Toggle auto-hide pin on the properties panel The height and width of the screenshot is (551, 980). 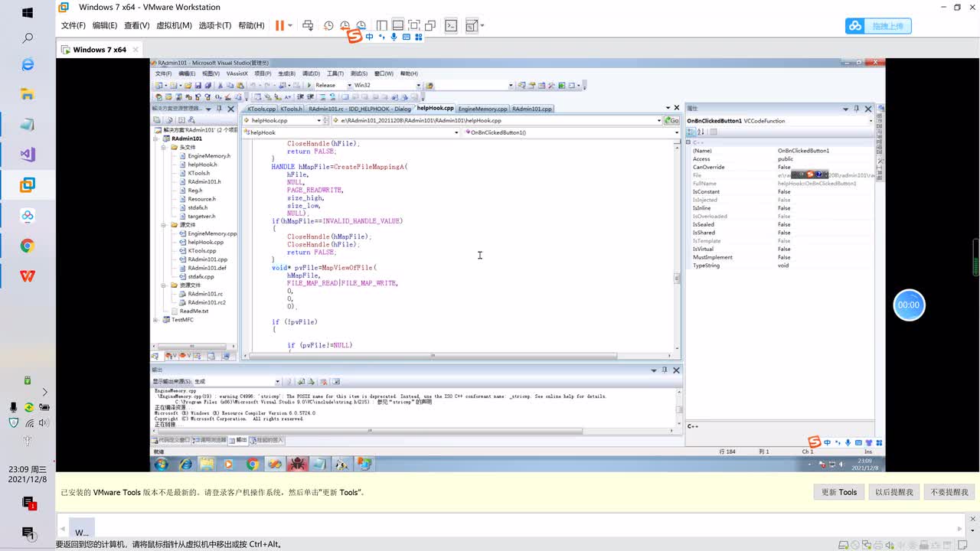(x=857, y=109)
